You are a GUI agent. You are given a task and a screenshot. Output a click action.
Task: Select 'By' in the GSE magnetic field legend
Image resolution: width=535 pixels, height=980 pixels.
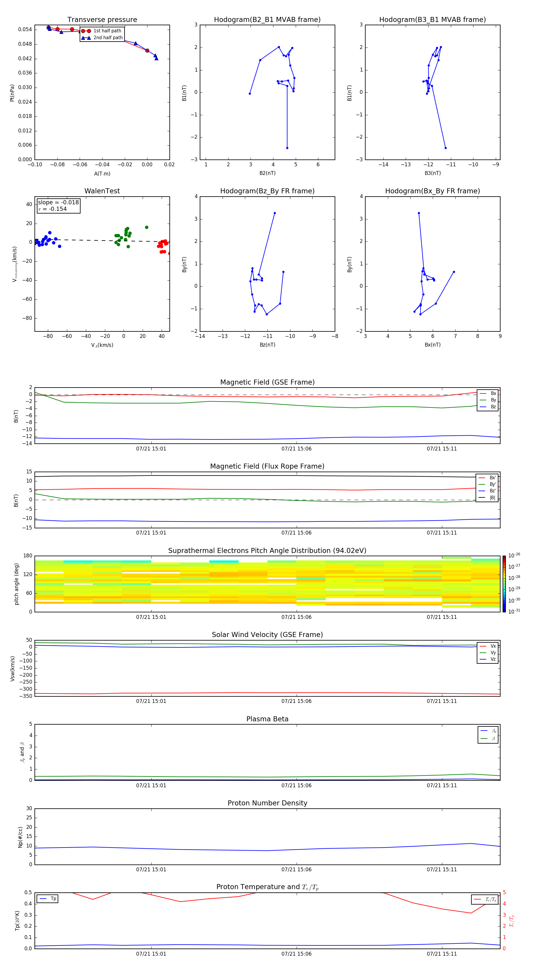click(488, 400)
